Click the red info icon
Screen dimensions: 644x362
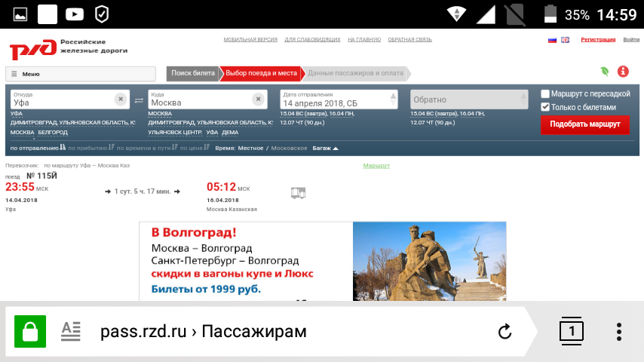click(623, 72)
